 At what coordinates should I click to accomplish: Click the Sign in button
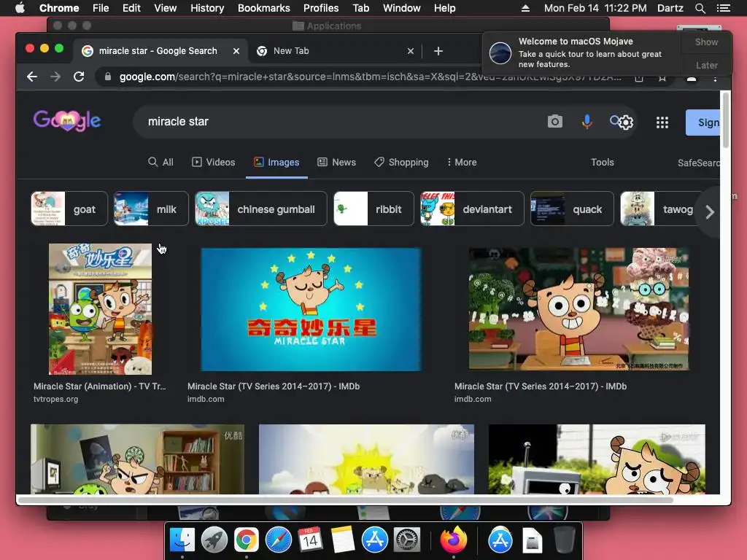[x=703, y=122]
